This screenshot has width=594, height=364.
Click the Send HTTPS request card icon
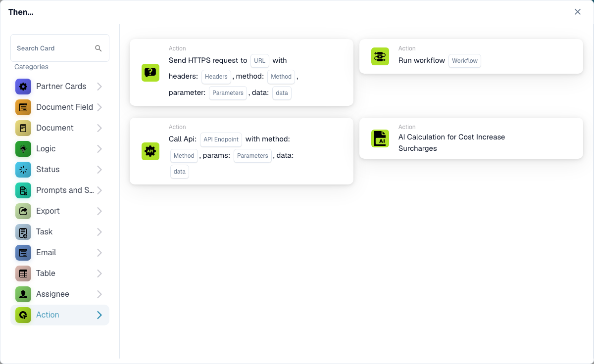[x=150, y=73]
